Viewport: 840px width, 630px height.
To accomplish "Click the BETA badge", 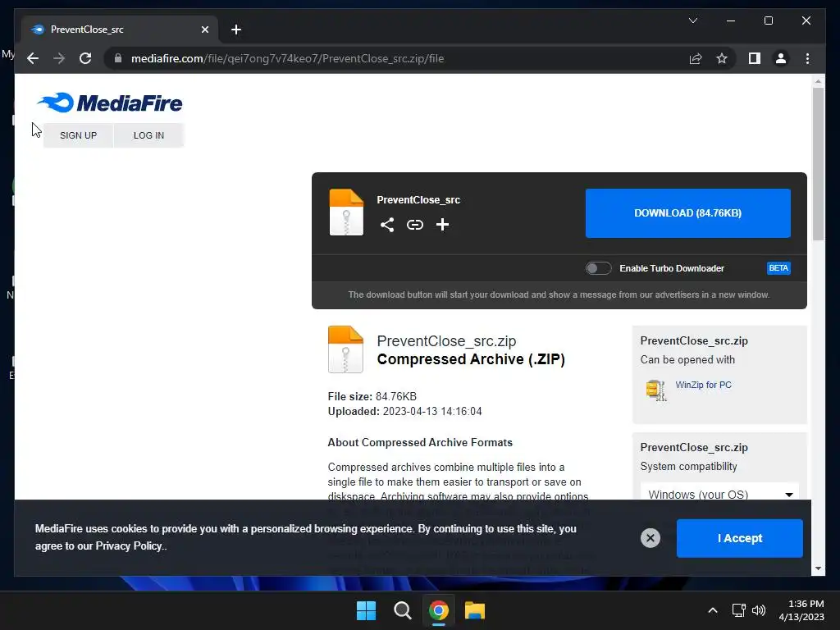I will (778, 268).
